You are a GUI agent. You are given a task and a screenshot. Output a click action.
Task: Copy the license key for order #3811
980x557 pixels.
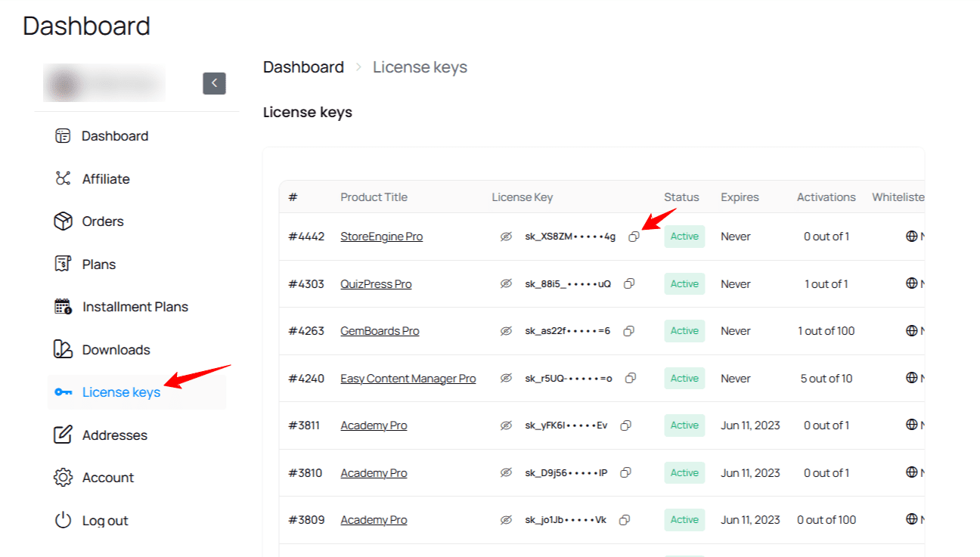coord(625,425)
